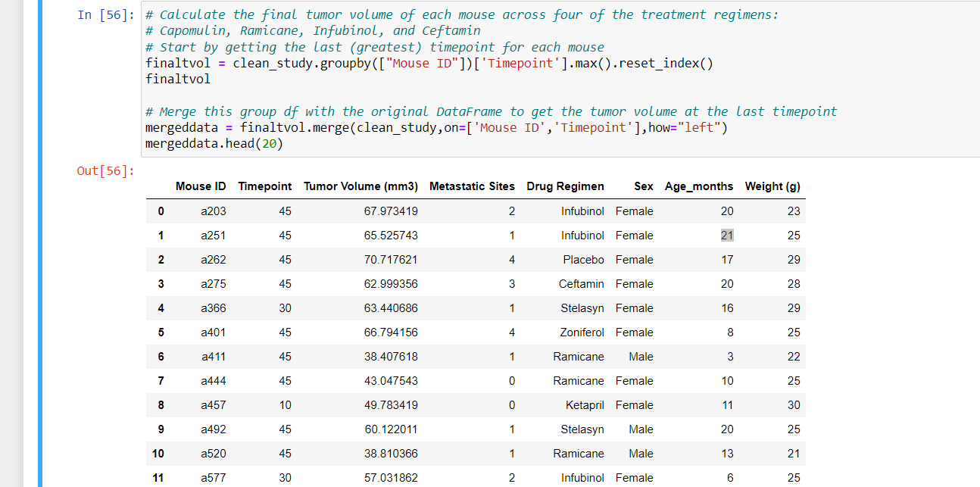Click the Tumor Volume (mm3) column header
Viewport: 980px width, 487px height.
[360, 186]
